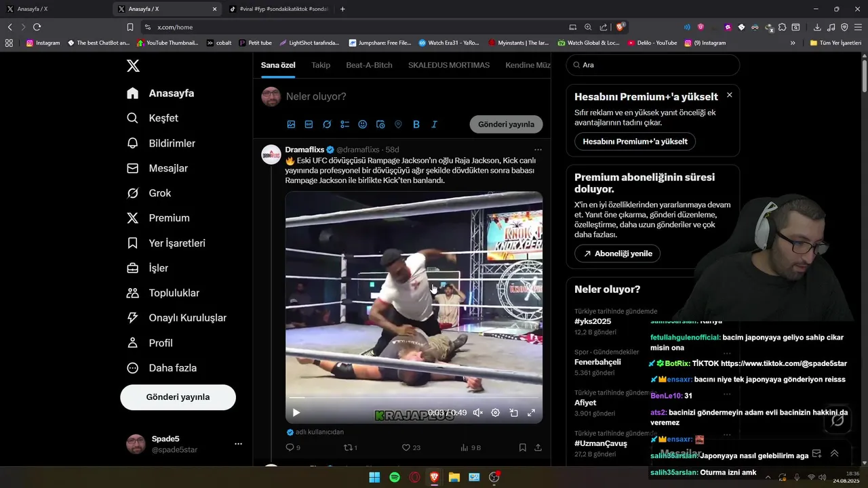Repost the Dramaflixs post
868x488 pixels.
coord(351,447)
